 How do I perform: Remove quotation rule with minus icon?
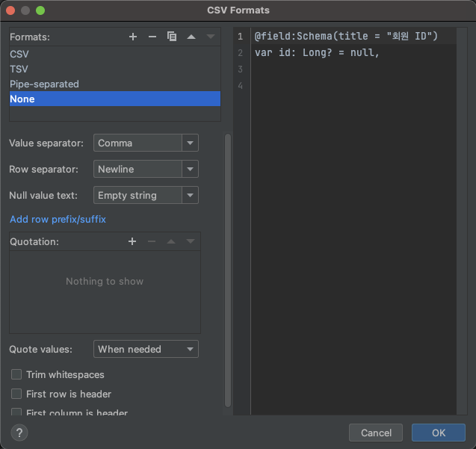click(152, 241)
